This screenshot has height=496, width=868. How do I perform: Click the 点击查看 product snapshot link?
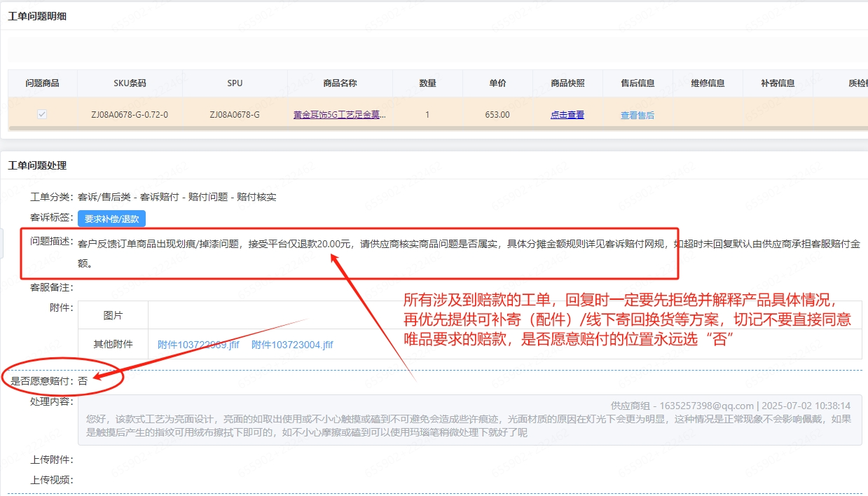567,115
